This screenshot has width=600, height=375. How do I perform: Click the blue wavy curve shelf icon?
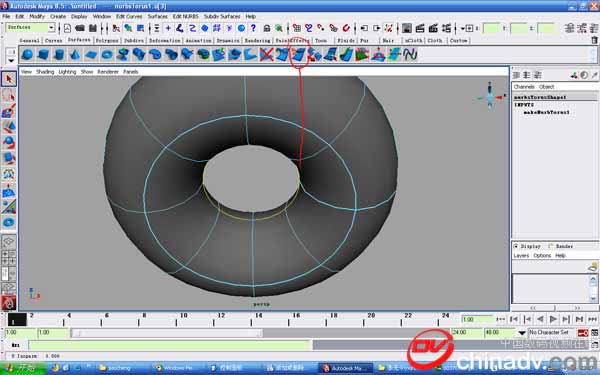click(x=410, y=55)
